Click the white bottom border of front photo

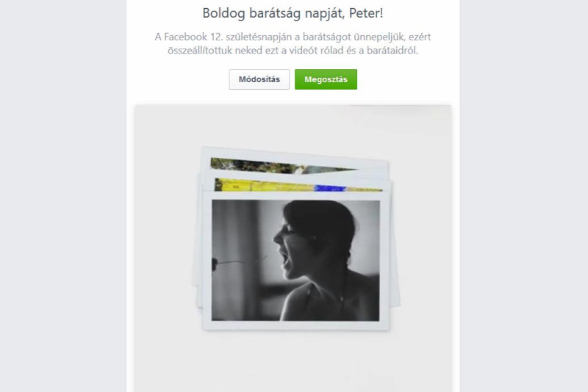295,325
